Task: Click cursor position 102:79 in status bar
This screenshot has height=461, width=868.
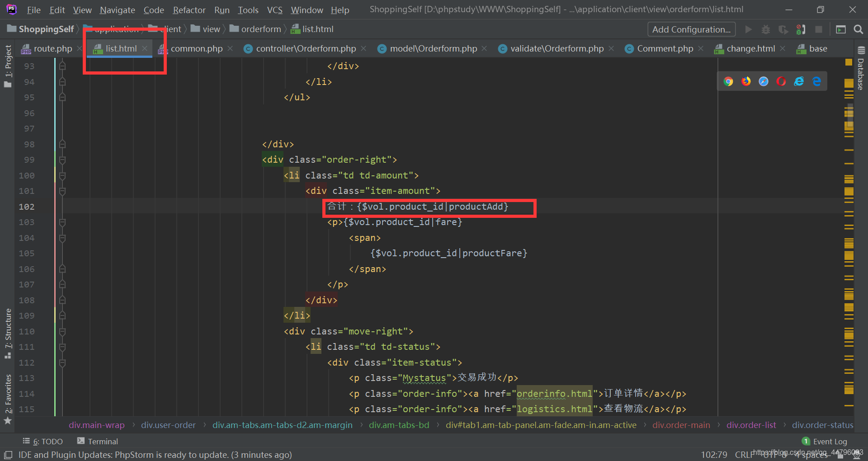Action: (x=714, y=455)
